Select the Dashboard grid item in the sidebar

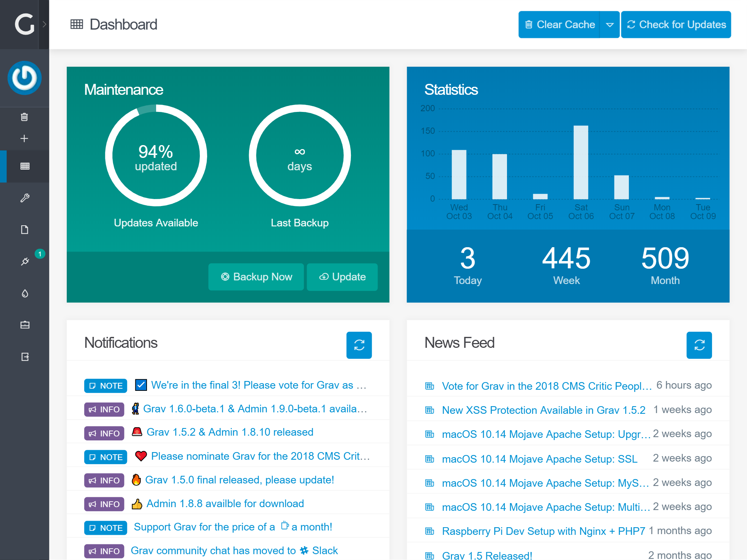pos(24,166)
